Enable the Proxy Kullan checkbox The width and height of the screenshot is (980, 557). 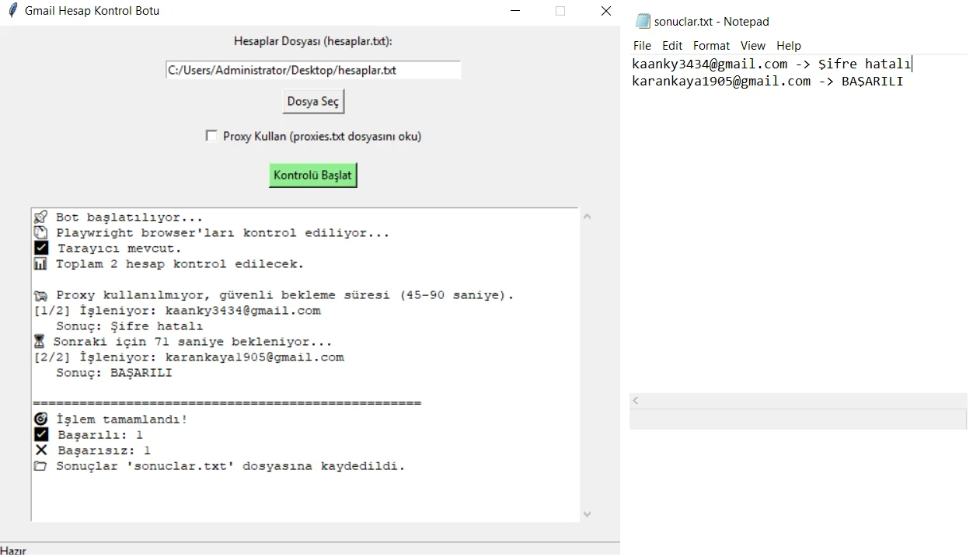[211, 136]
